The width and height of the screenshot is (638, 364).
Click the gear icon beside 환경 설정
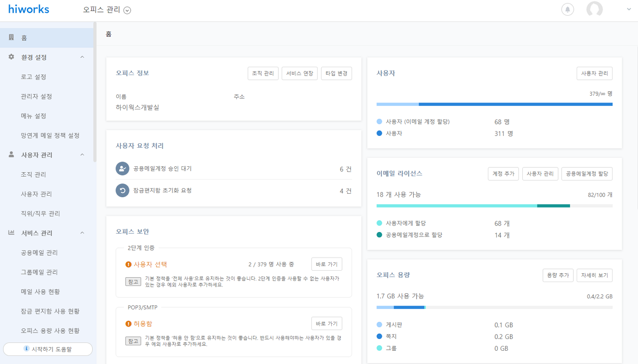[x=11, y=57]
